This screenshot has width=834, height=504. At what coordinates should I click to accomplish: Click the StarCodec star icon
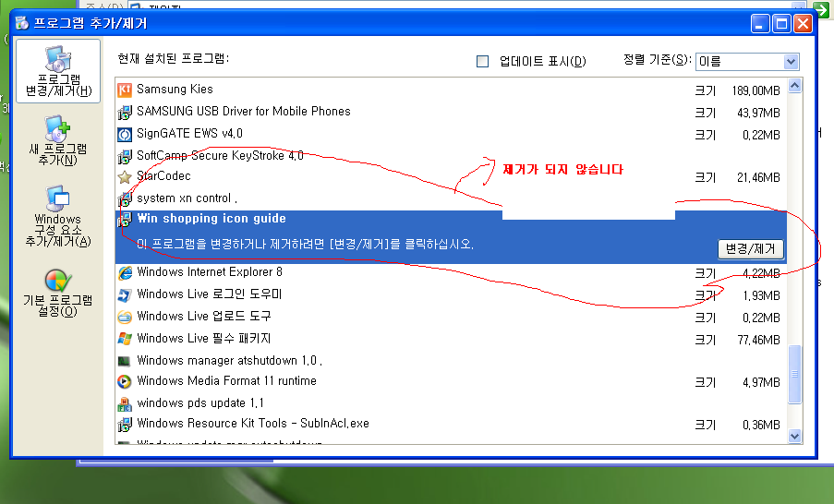pos(125,177)
